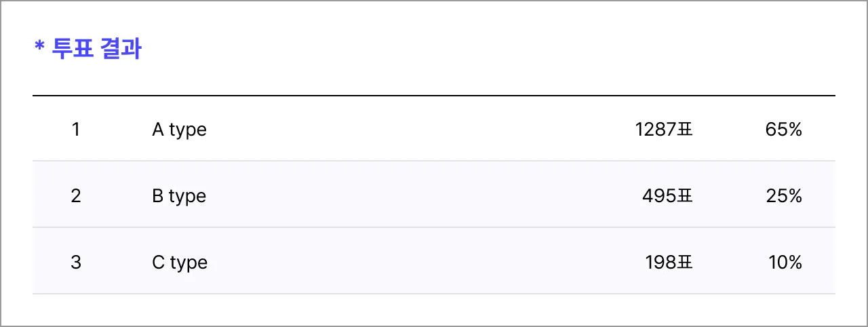Click the word 결과 in the heading
This screenshot has width=868, height=327.
121,50
